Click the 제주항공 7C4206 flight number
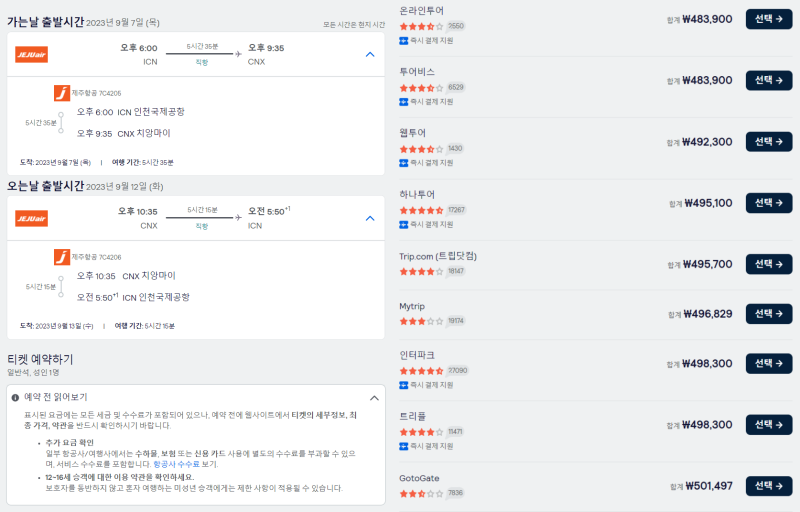This screenshot has height=512, width=800. point(96,257)
